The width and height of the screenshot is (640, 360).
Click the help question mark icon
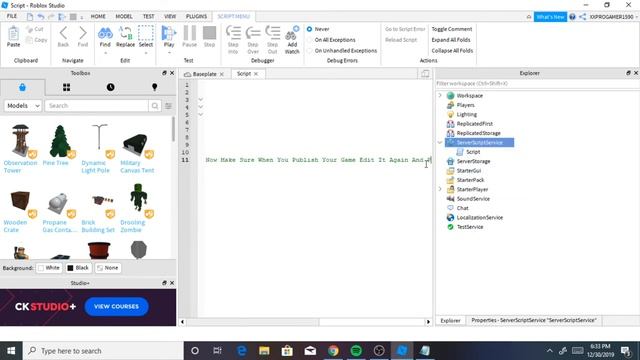572,17
